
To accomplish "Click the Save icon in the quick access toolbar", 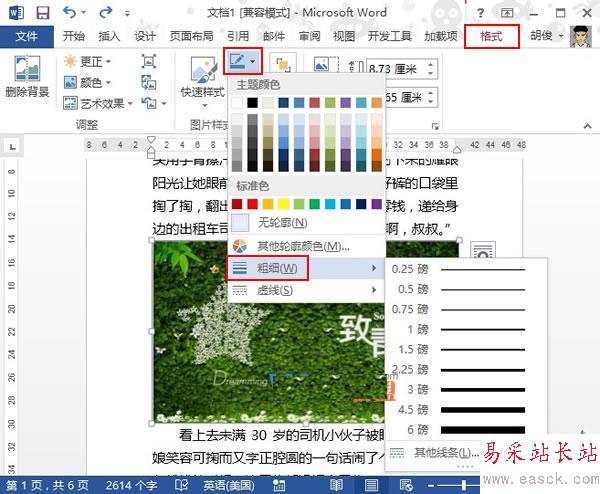I will click(x=42, y=13).
